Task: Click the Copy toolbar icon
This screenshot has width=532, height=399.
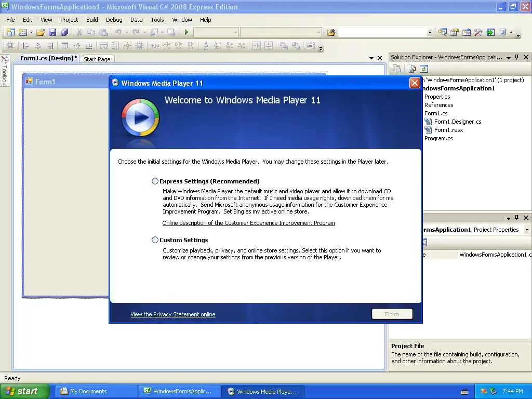Action: coord(91,32)
